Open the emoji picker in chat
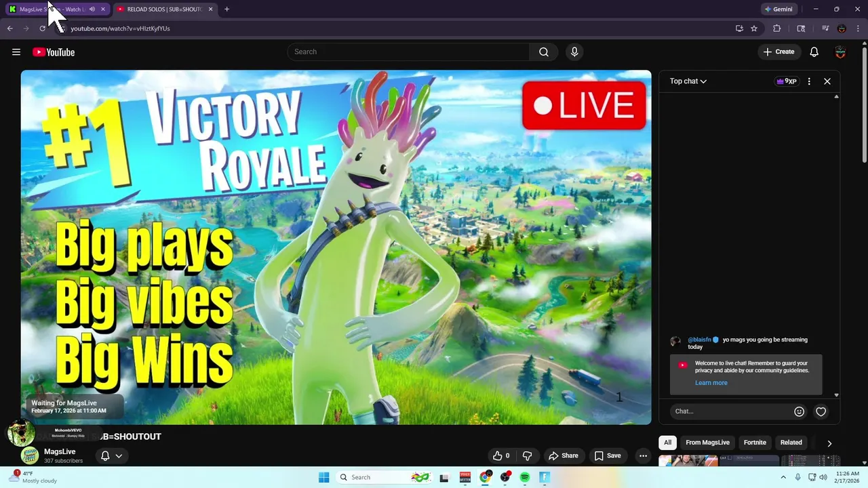This screenshot has height=488, width=868. (x=799, y=411)
